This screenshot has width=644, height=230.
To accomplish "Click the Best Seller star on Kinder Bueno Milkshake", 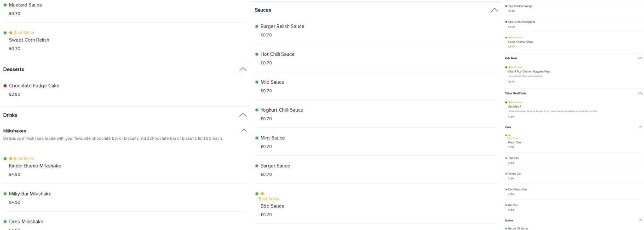I will pyautogui.click(x=11, y=159).
